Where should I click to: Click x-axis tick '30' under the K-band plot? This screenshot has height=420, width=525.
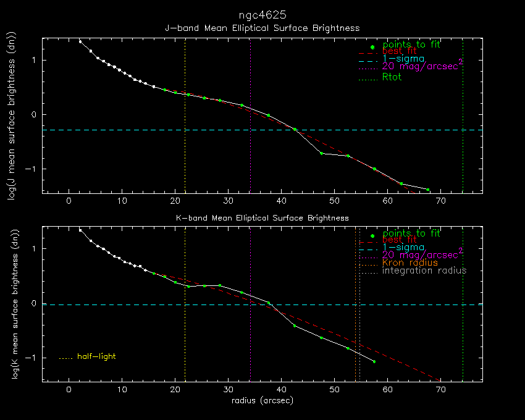click(x=229, y=390)
